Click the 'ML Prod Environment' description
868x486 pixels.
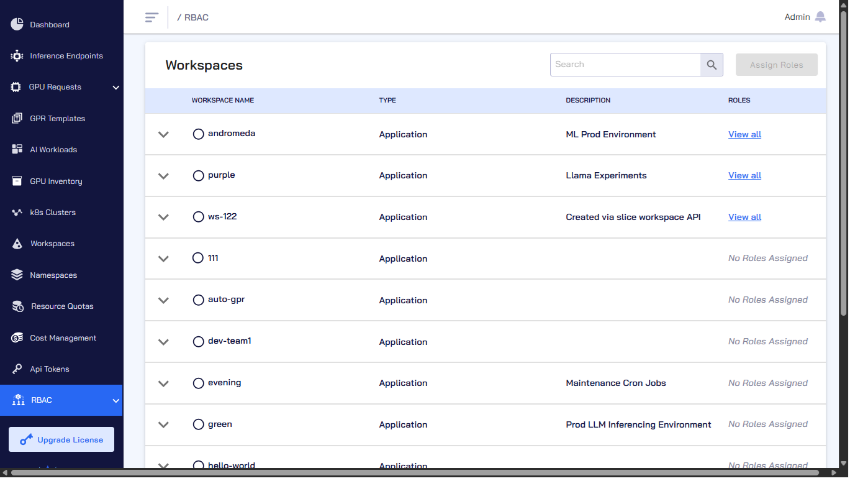click(x=611, y=134)
